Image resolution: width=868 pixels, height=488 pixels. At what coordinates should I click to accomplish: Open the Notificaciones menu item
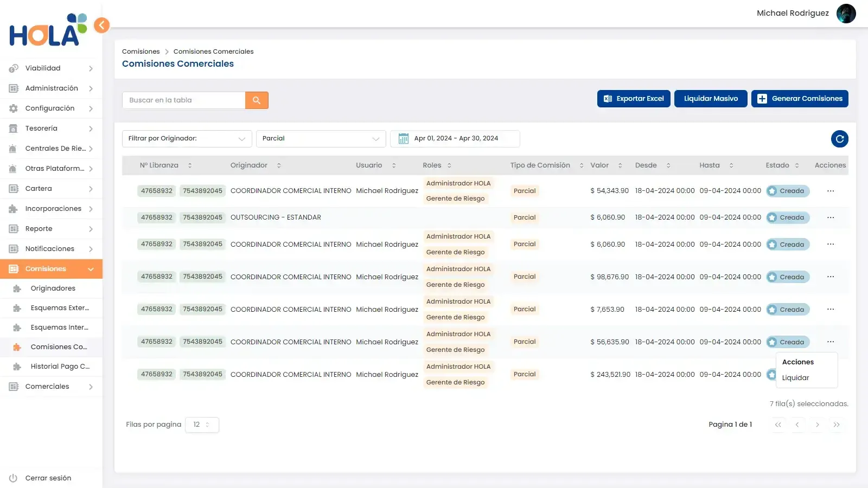click(51, 249)
